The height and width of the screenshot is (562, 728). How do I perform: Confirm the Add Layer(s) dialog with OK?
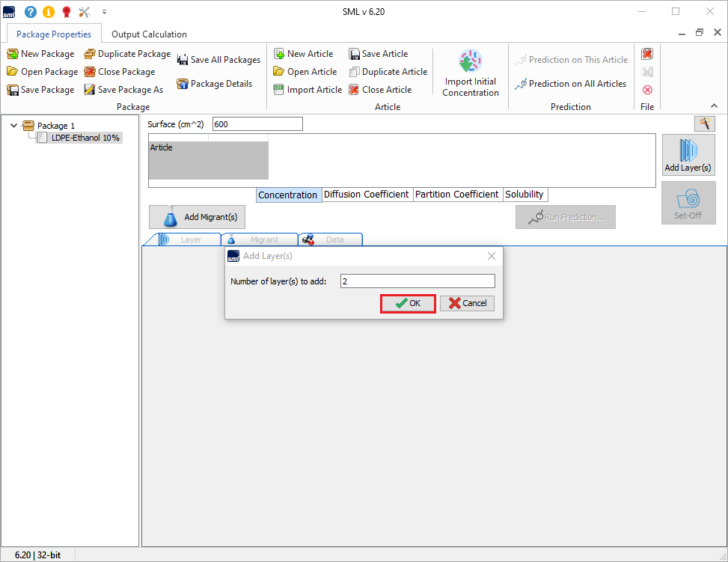(408, 303)
